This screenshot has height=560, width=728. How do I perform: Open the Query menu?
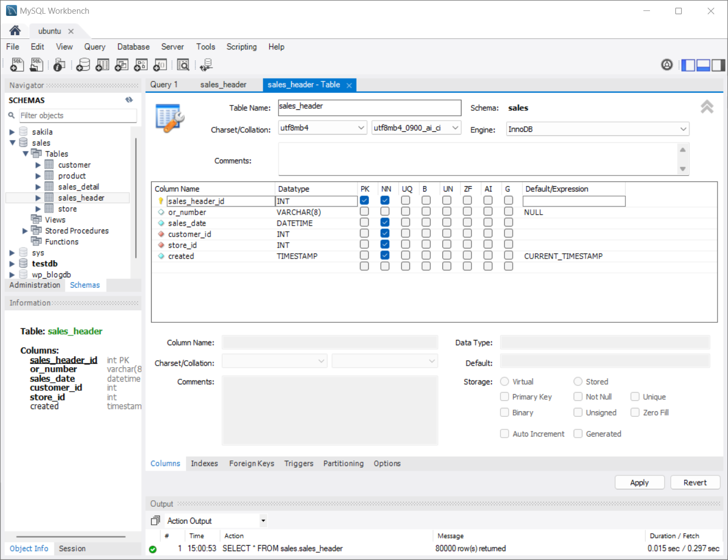95,47
